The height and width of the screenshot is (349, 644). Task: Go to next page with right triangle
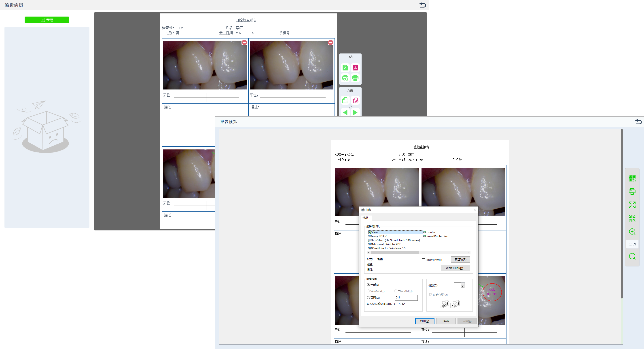[x=355, y=113]
